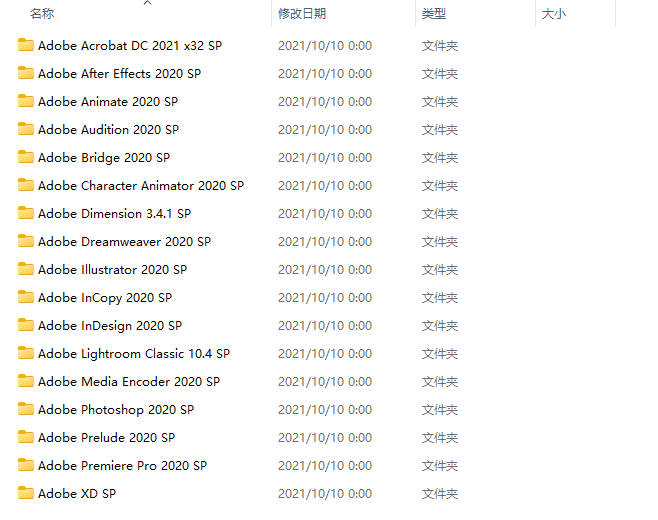Click the Adobe Animate 2020 folder icon

[26, 101]
